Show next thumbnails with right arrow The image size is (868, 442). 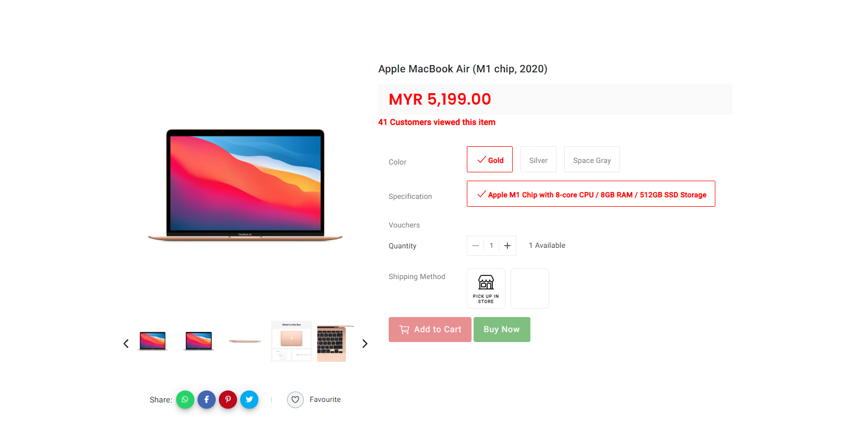365,344
